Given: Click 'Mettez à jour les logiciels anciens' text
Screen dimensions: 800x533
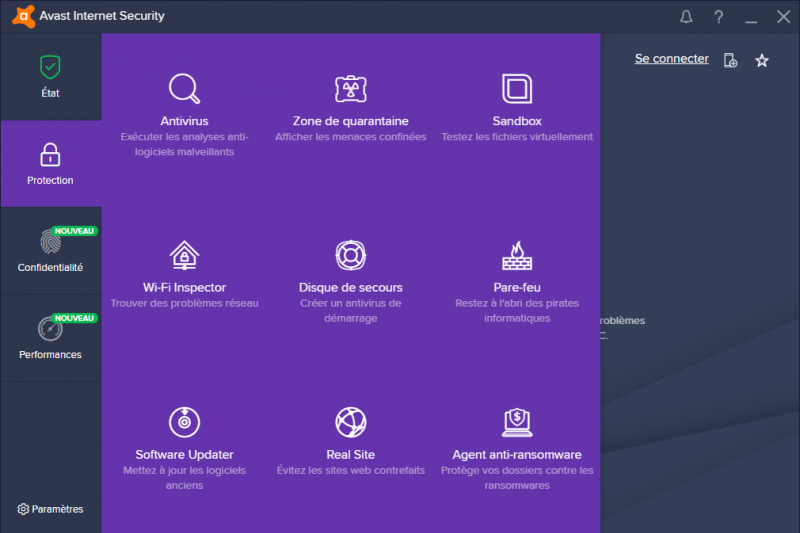Looking at the screenshot, I should (x=184, y=477).
